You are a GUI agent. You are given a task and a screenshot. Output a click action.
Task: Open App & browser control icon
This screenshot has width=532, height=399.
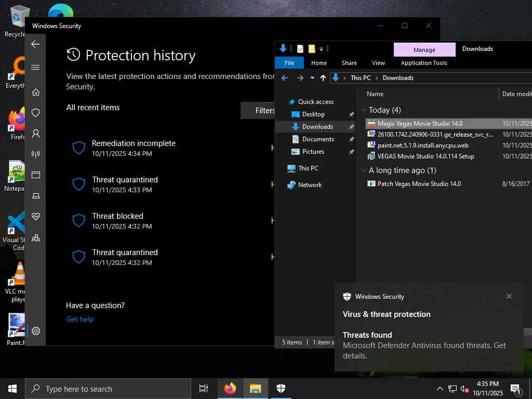36,175
